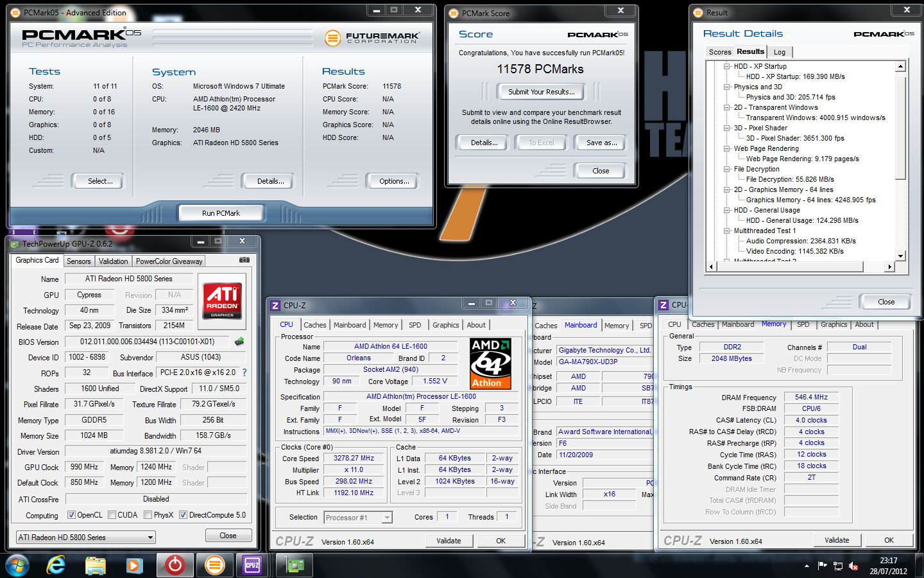Screen dimensions: 924x578
Task: Open the PowerColor Giveaway tab in GPU-Z
Action: click(169, 261)
